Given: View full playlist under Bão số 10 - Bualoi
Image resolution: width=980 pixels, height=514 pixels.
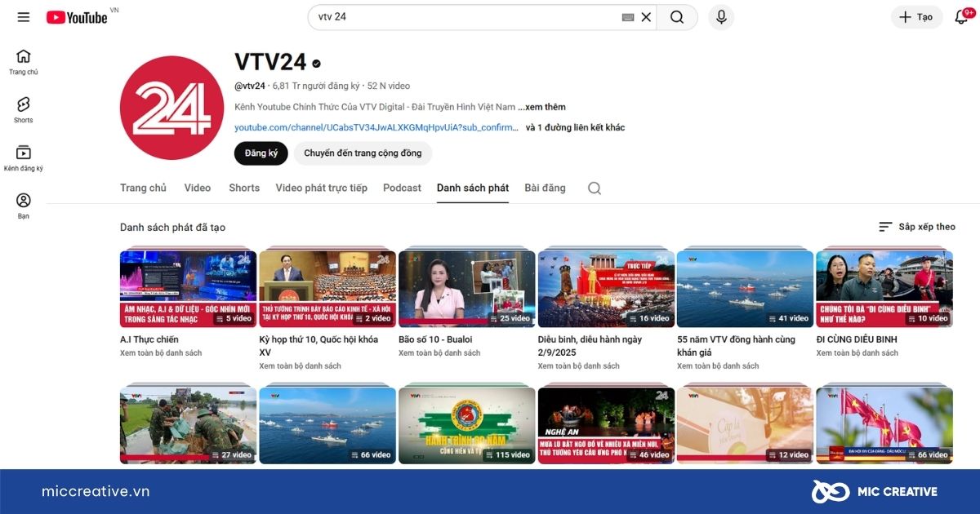Looking at the screenshot, I should point(439,353).
